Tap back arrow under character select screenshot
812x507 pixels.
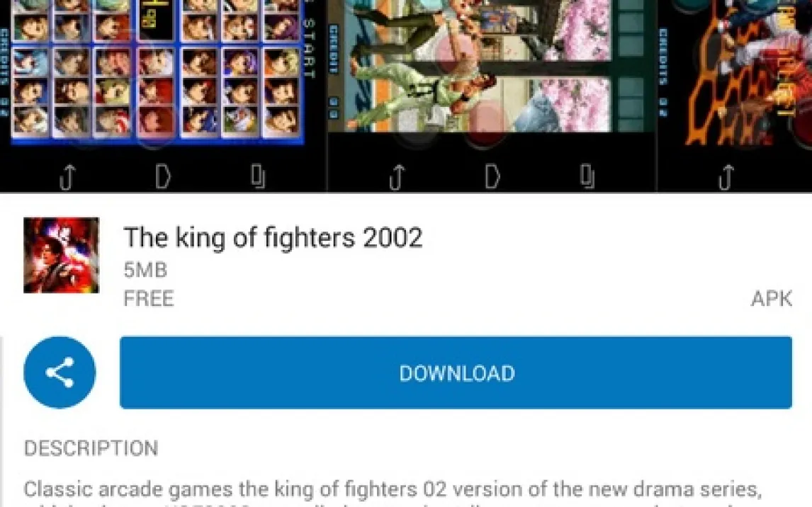click(x=67, y=177)
